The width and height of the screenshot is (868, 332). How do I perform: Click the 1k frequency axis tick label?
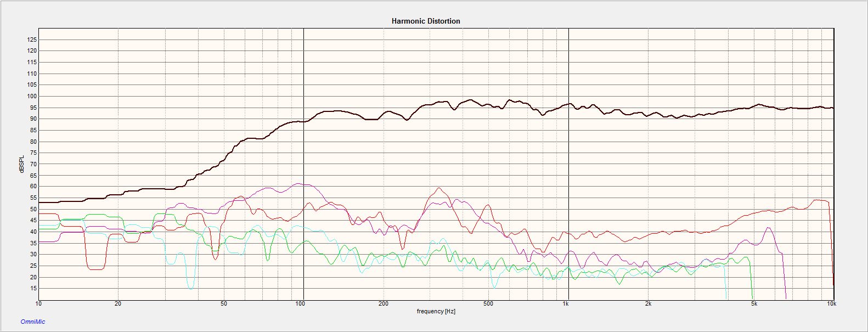pos(565,303)
